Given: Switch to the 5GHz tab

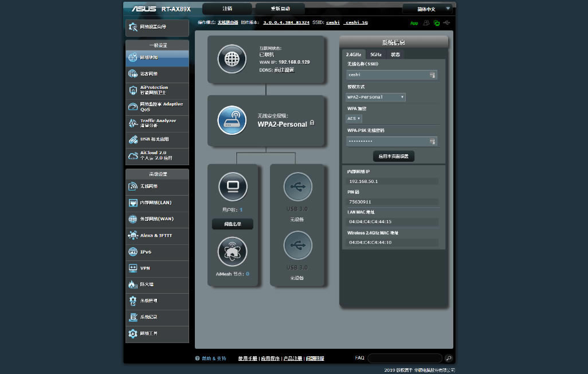Looking at the screenshot, I should tap(375, 54).
